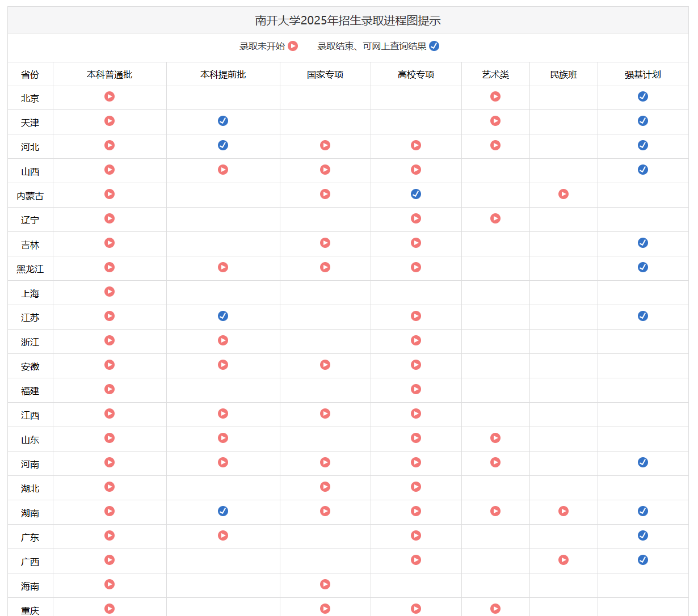The height and width of the screenshot is (616, 698).
Task: Click the 强基计划 column header
Action: (x=643, y=74)
